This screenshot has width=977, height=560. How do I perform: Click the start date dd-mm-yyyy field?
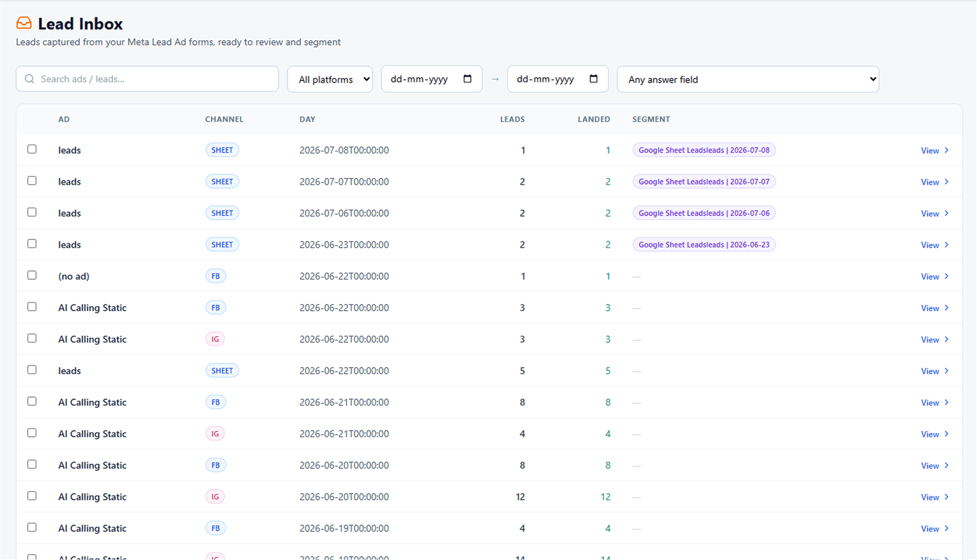[432, 79]
